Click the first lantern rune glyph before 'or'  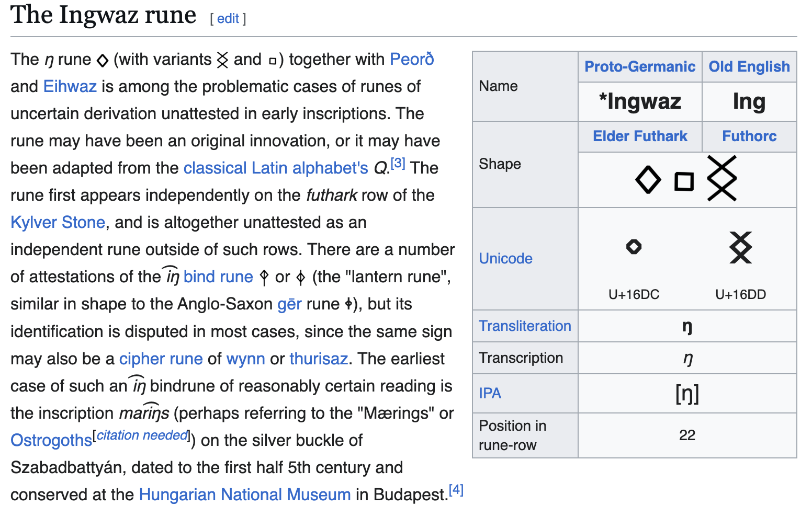[x=264, y=277]
